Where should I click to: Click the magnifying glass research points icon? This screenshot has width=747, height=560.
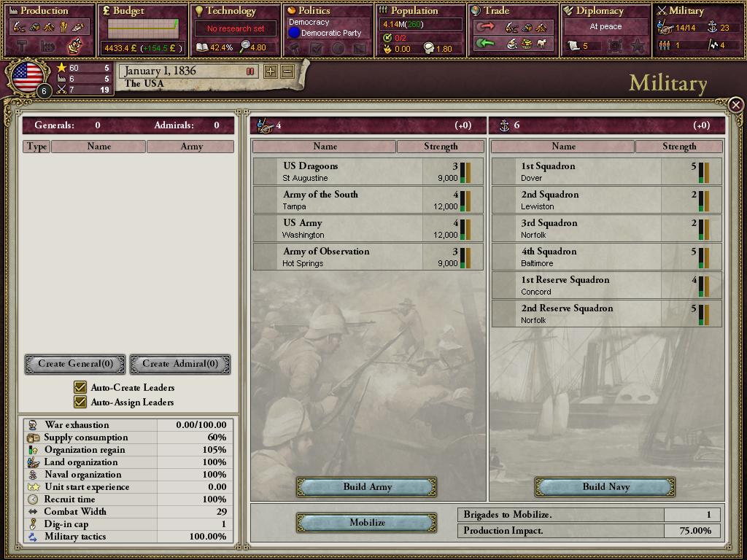click(x=244, y=47)
